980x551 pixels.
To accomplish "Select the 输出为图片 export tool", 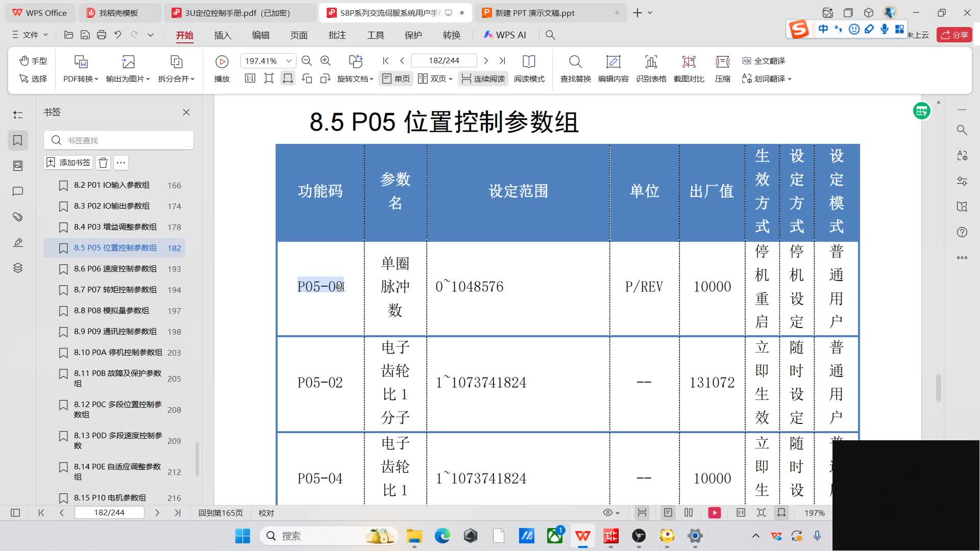I will point(127,69).
